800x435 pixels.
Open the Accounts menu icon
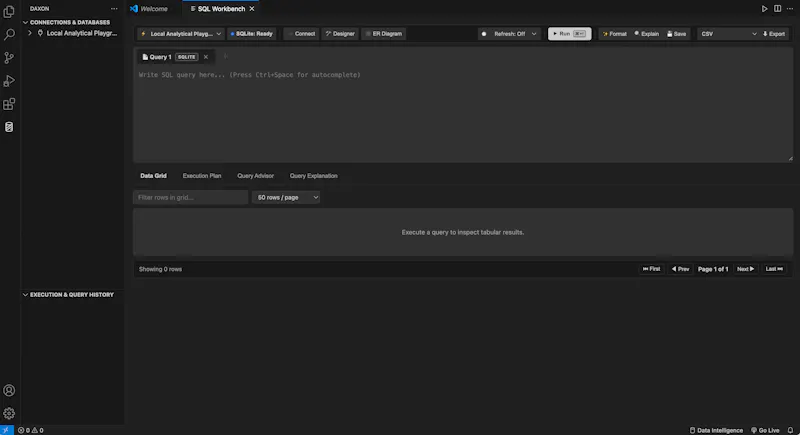point(9,390)
